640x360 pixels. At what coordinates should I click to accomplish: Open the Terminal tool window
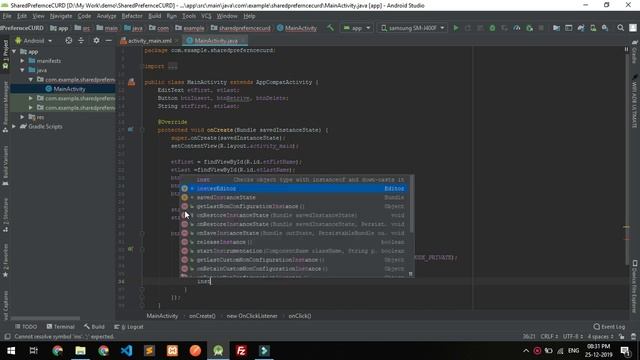point(60,327)
